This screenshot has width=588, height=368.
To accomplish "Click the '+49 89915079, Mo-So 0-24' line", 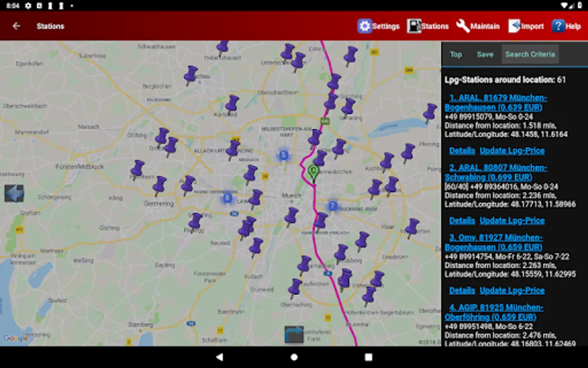I will coord(489,117).
